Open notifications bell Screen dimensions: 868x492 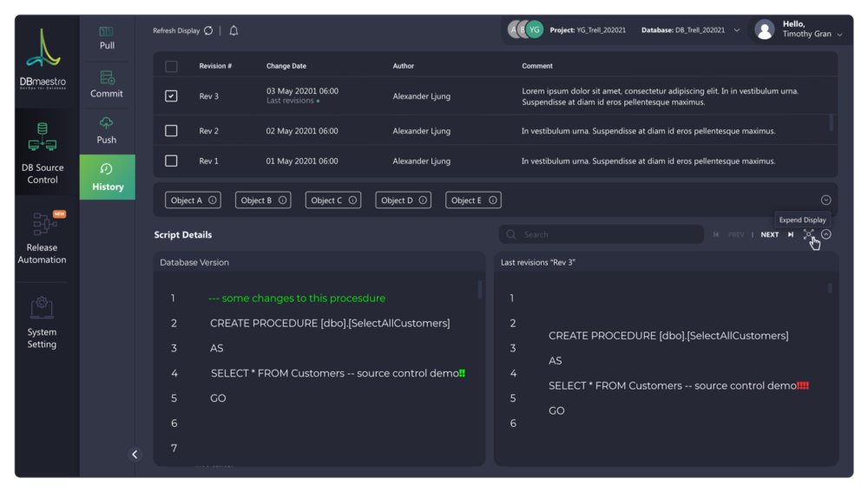pos(233,30)
